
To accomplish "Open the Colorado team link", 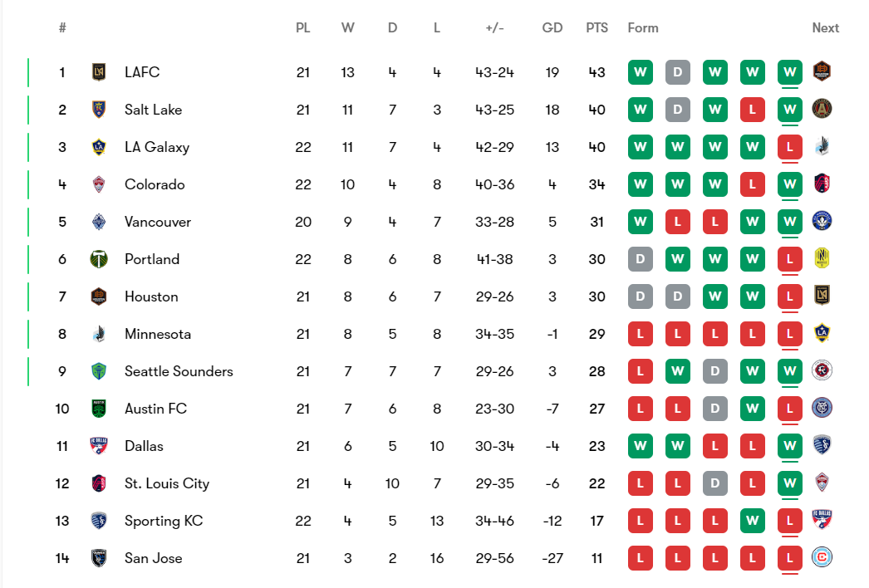I will tap(155, 184).
